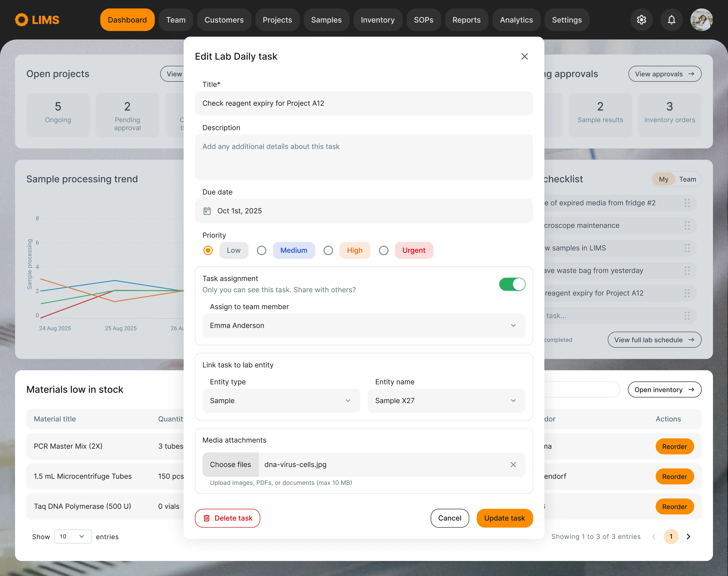Remove the dna-virus-cells.jpg attachment

513,464
